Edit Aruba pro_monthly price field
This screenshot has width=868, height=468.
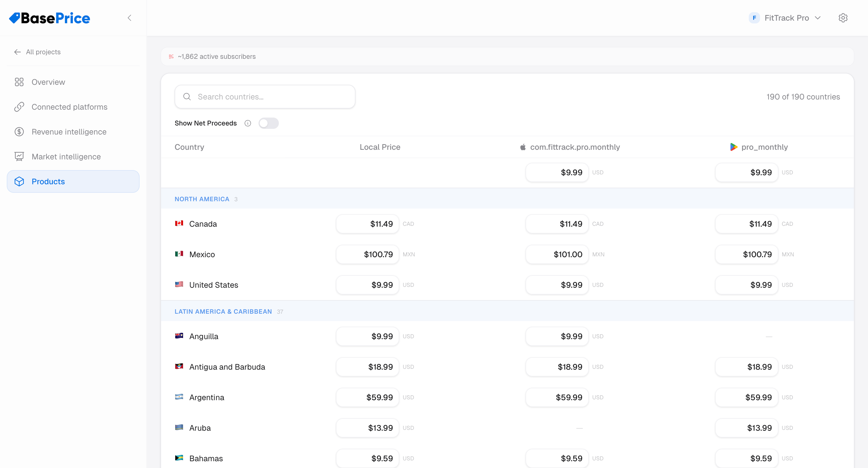click(x=746, y=428)
